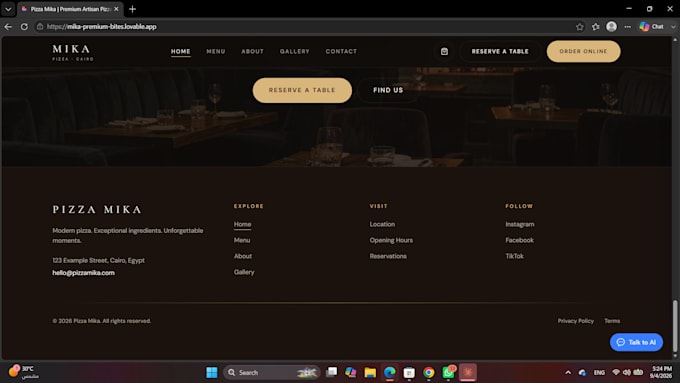Image resolution: width=680 pixels, height=383 pixels.
Task: Open footer Facebook link
Action: tap(520, 240)
